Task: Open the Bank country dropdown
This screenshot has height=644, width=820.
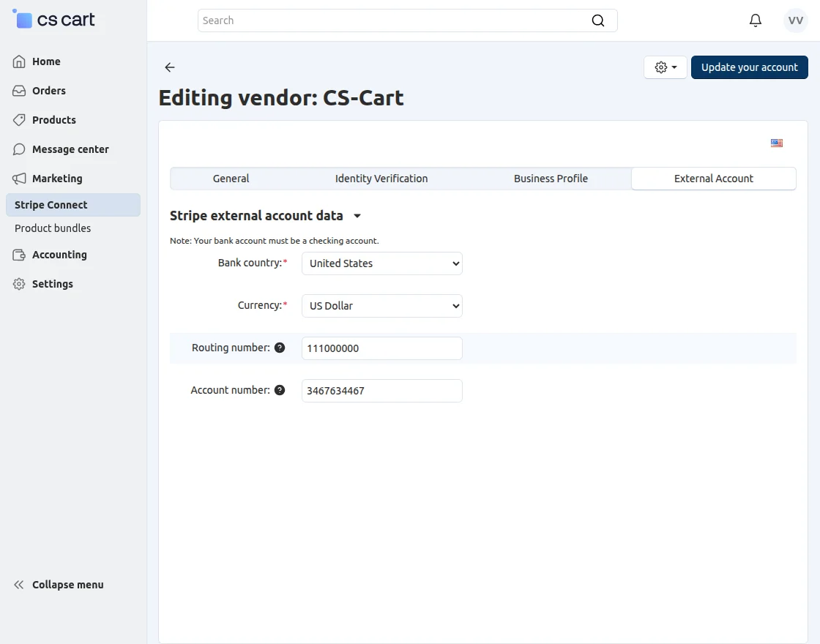Action: click(x=381, y=263)
